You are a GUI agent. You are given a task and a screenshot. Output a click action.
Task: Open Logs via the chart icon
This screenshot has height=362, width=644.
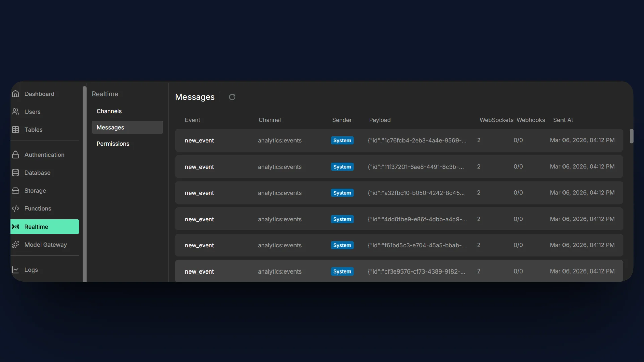15,270
